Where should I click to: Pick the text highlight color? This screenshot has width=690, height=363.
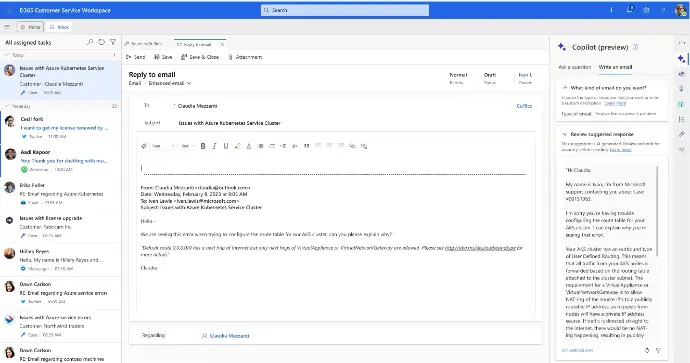[238, 146]
